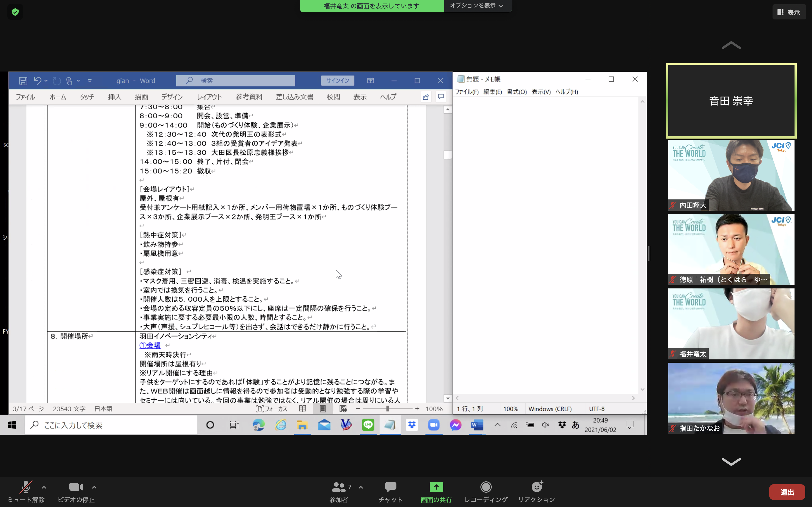The width and height of the screenshot is (812, 507).
Task: Stop the video camera
Action: 76,487
